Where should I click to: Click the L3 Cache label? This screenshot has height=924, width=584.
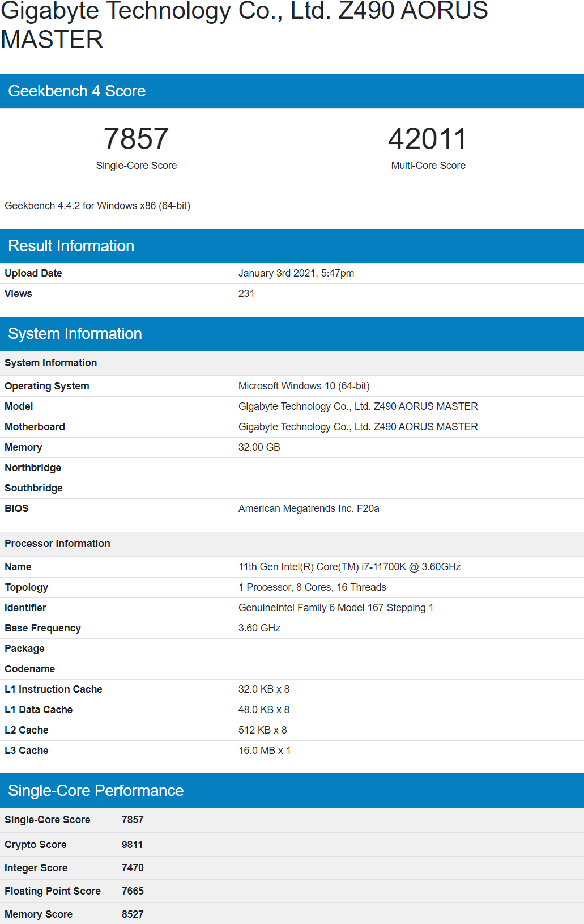tap(27, 751)
